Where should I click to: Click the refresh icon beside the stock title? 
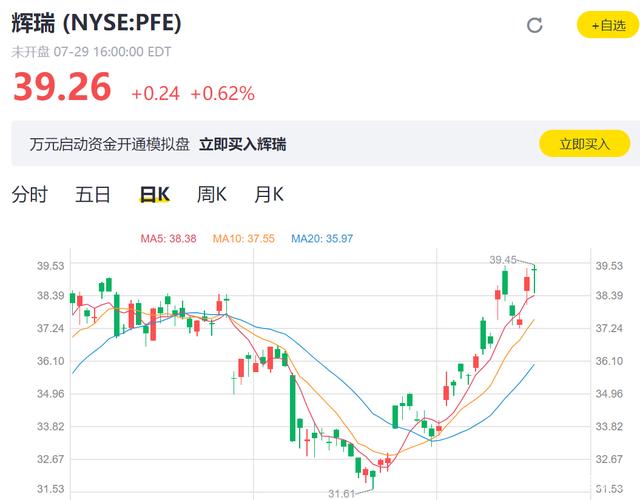[535, 25]
